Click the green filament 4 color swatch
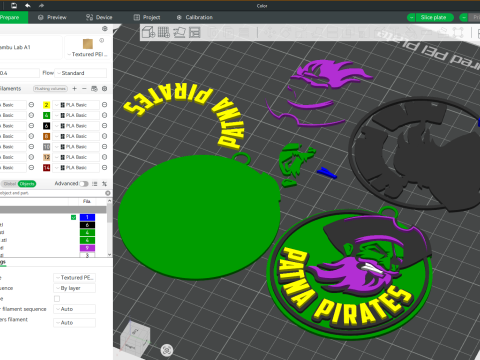 point(46,115)
